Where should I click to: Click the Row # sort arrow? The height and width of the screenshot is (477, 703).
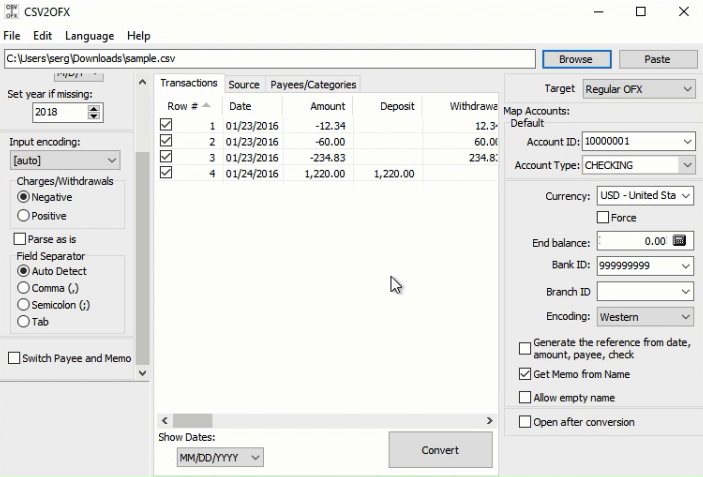(x=206, y=105)
